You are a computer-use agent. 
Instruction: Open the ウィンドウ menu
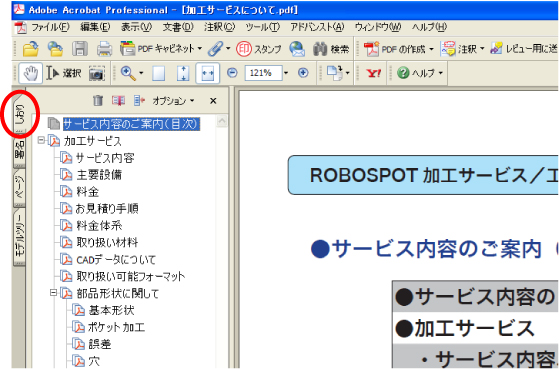tap(378, 27)
